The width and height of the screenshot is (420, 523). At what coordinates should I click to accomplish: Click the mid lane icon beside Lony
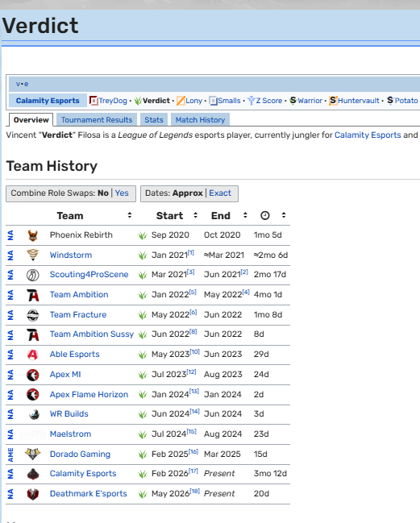[x=181, y=101]
